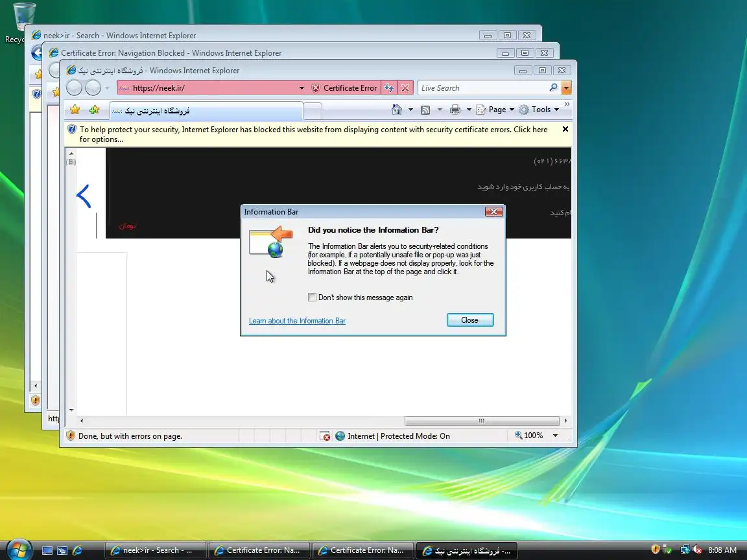Open Learn about the Information Bar link
Screen dimensions: 747x560
point(297,320)
